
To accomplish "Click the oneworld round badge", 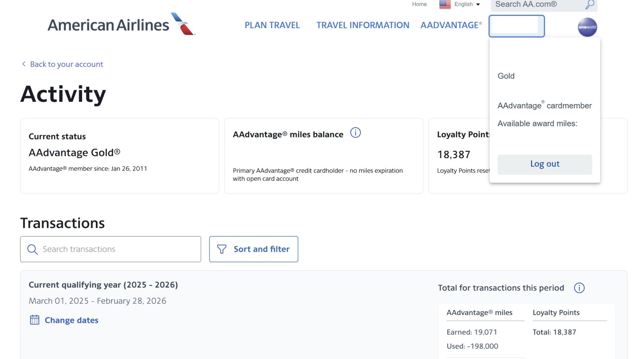I will pyautogui.click(x=587, y=27).
